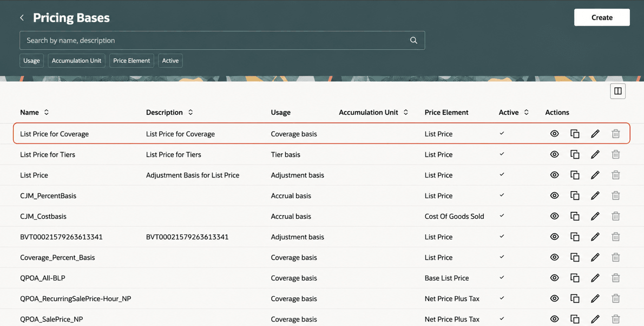Select the name CJM_Costbasis
Image resolution: width=644 pixels, height=326 pixels.
[43, 216]
